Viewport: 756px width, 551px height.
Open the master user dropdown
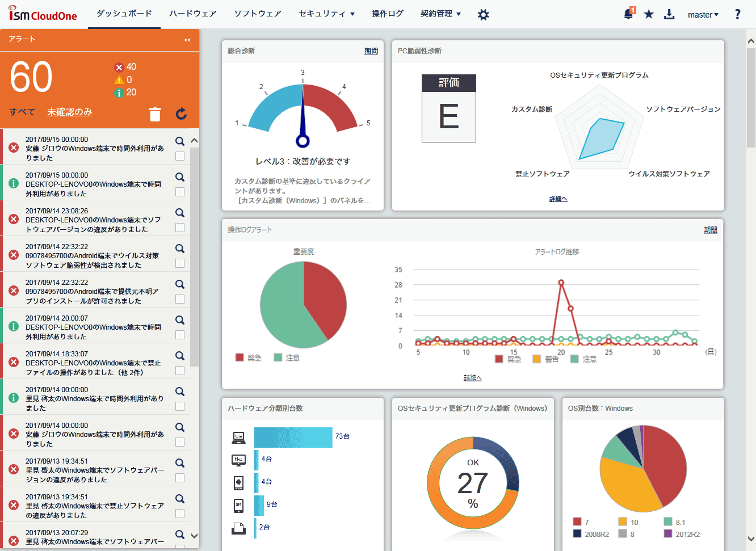tap(703, 15)
